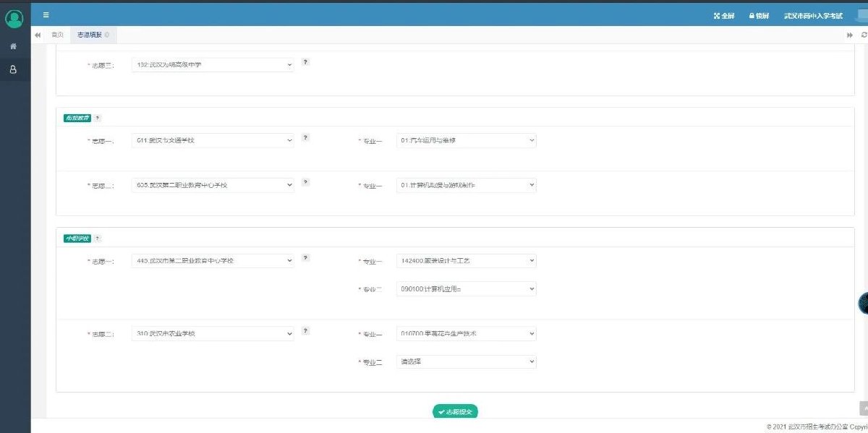Open the 01 汽车运用与维修 major dropdown
The height and width of the screenshot is (433, 868).
(467, 140)
